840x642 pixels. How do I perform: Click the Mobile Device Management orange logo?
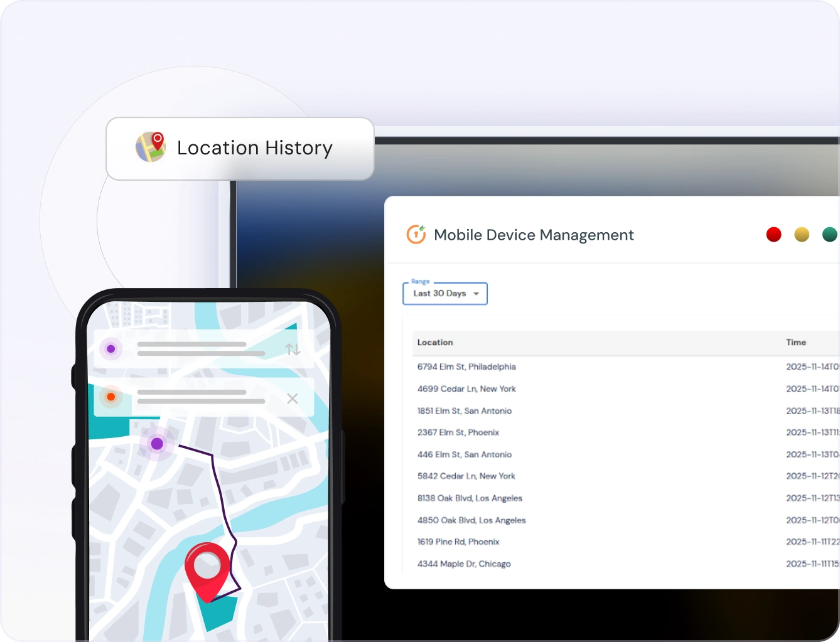tap(416, 234)
